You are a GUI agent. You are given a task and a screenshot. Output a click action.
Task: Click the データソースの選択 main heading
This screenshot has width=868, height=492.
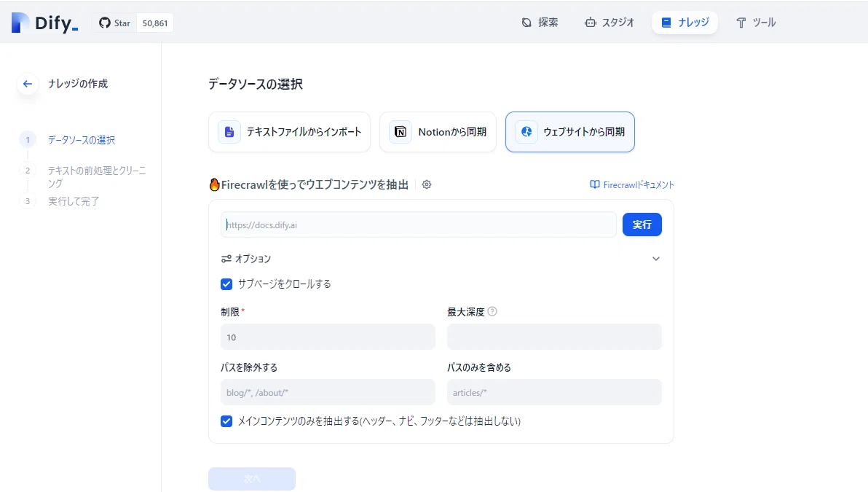(x=256, y=85)
